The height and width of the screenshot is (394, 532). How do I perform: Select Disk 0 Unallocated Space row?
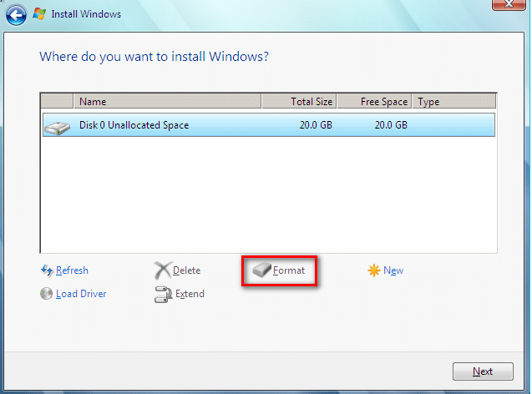coord(269,125)
